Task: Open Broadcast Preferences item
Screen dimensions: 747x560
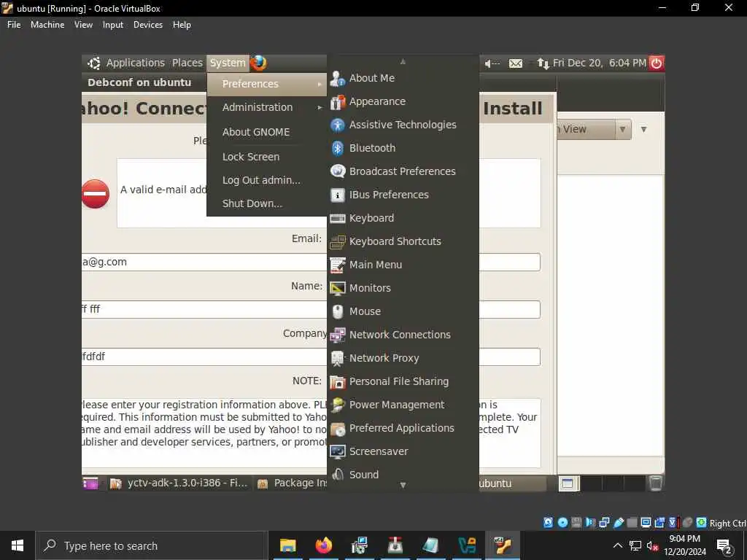Action: click(403, 171)
